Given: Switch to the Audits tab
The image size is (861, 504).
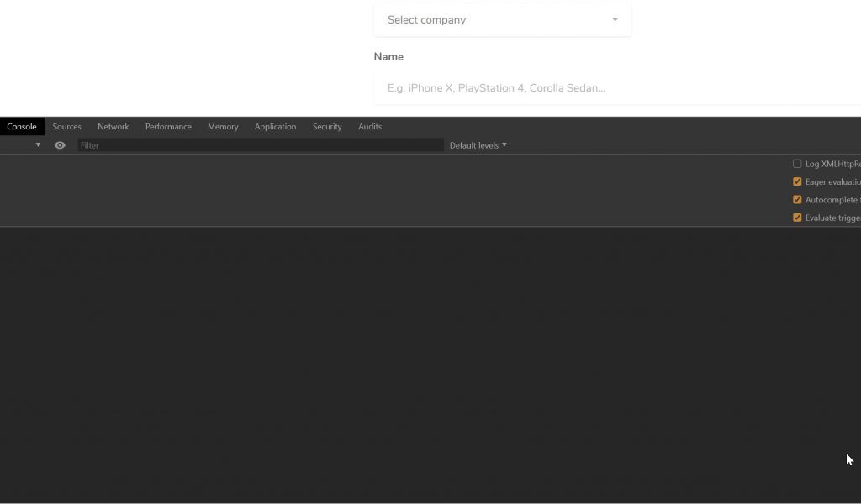Looking at the screenshot, I should 370,126.
